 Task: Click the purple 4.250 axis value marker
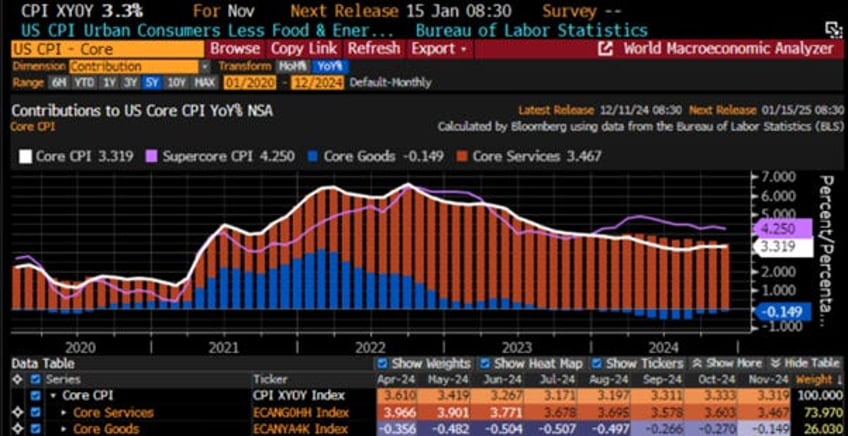click(783, 228)
